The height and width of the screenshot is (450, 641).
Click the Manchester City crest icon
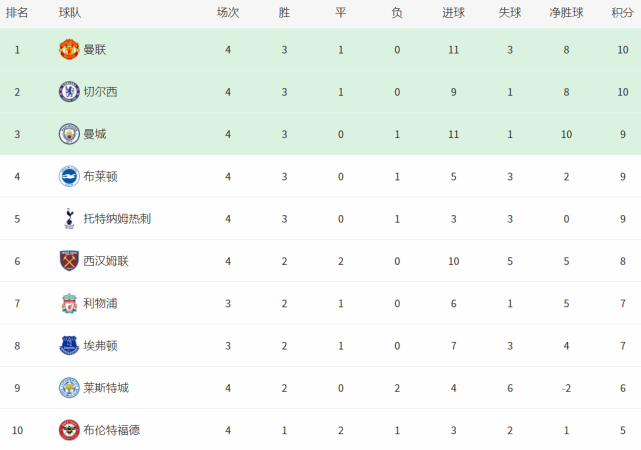tap(69, 134)
